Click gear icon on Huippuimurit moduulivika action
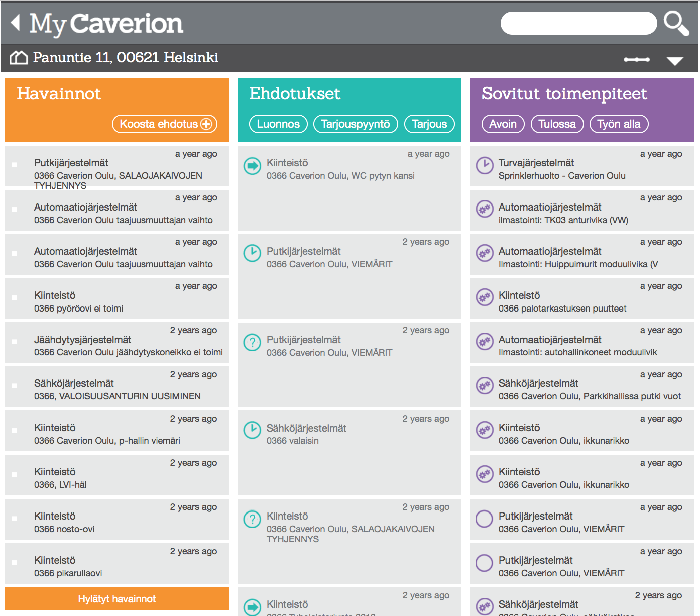Image resolution: width=700 pixels, height=616 pixels. tap(485, 253)
